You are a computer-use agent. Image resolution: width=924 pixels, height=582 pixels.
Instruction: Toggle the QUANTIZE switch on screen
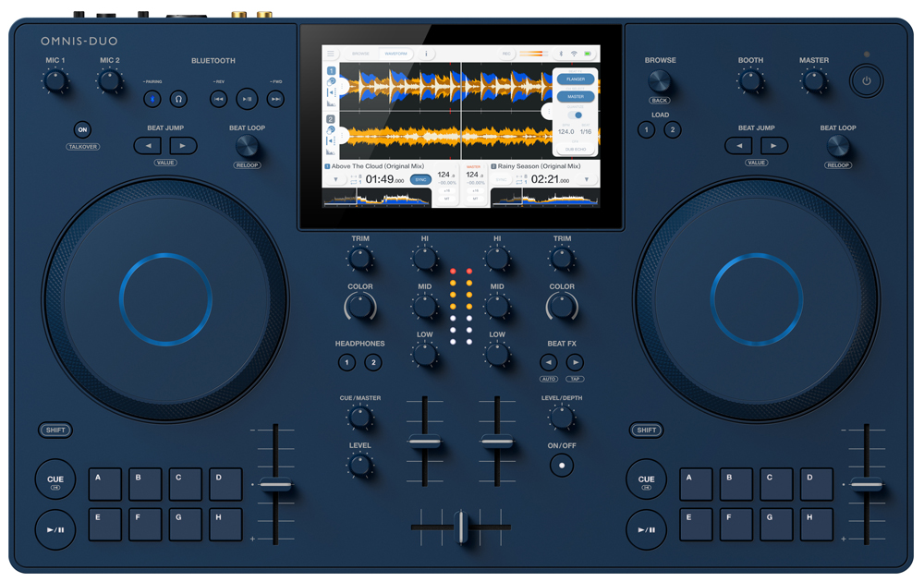click(575, 115)
